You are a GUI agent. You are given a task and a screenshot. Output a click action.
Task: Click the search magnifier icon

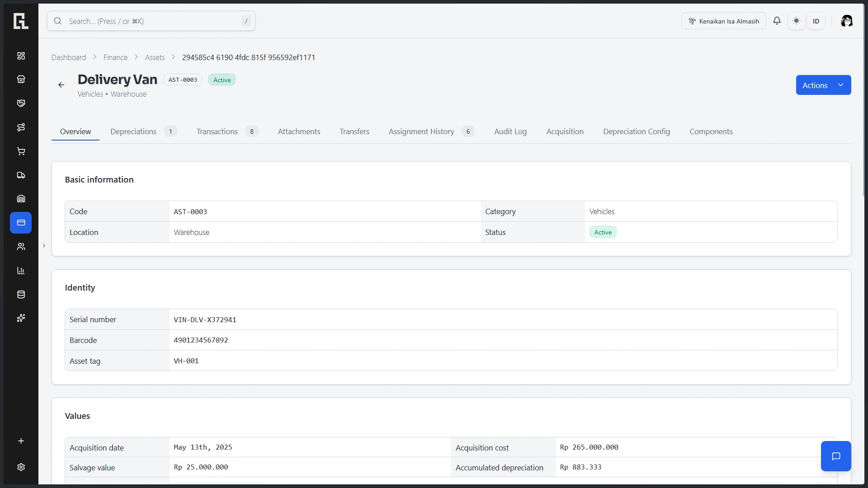(58, 21)
